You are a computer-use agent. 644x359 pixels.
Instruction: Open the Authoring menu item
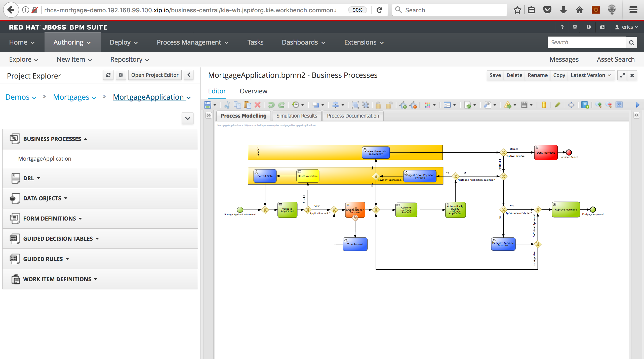pos(71,42)
